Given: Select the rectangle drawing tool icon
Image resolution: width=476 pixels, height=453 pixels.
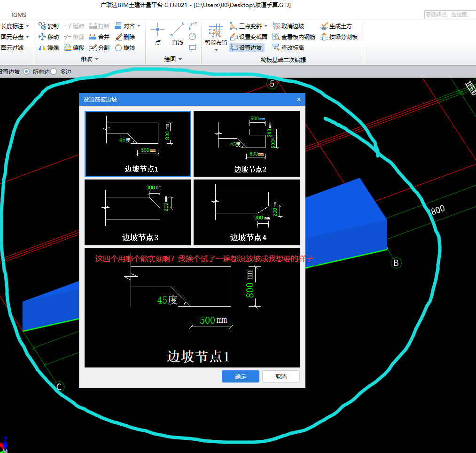Looking at the screenshot, I should click(193, 47).
